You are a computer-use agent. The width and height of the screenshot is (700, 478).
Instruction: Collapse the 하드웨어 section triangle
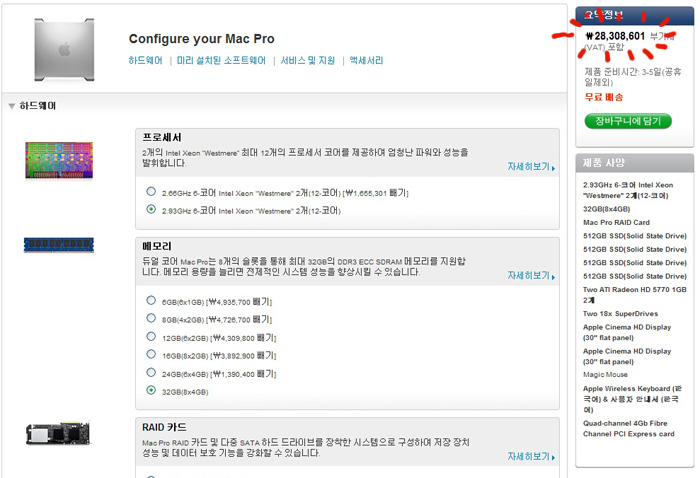pos(12,106)
